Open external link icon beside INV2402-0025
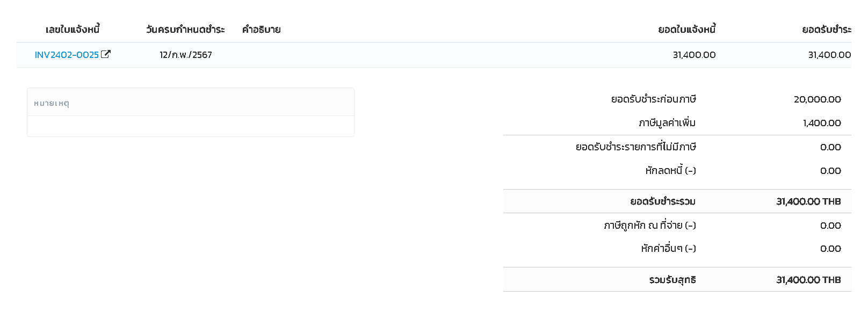The height and width of the screenshot is (319, 868). [x=106, y=54]
